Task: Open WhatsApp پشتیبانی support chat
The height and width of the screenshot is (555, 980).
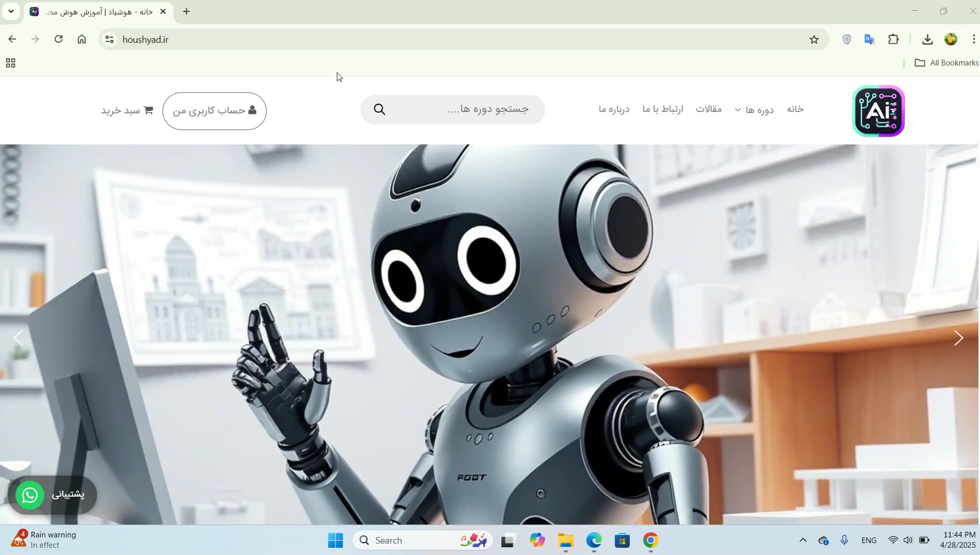Action: 53,495
